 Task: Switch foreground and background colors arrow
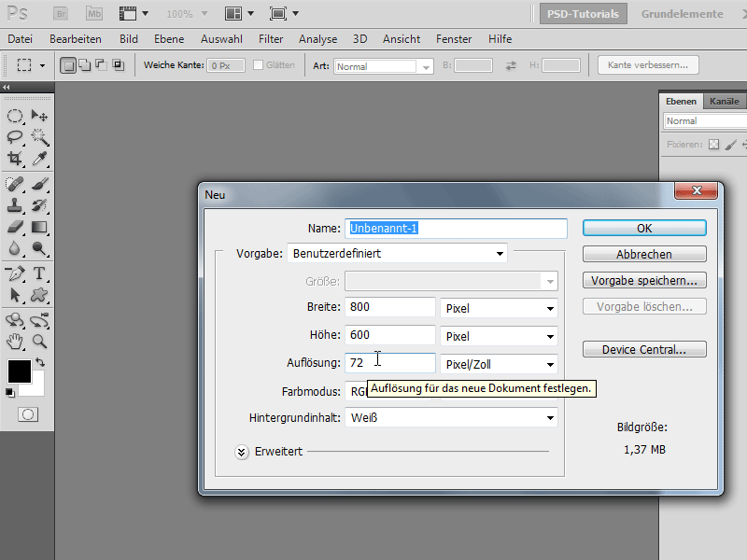coord(40,362)
